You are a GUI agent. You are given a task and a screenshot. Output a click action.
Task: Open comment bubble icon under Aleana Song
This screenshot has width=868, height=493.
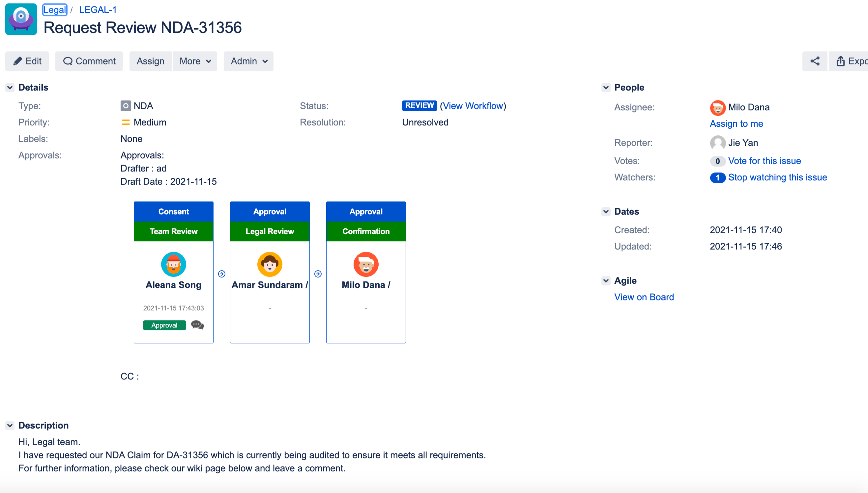coord(197,325)
